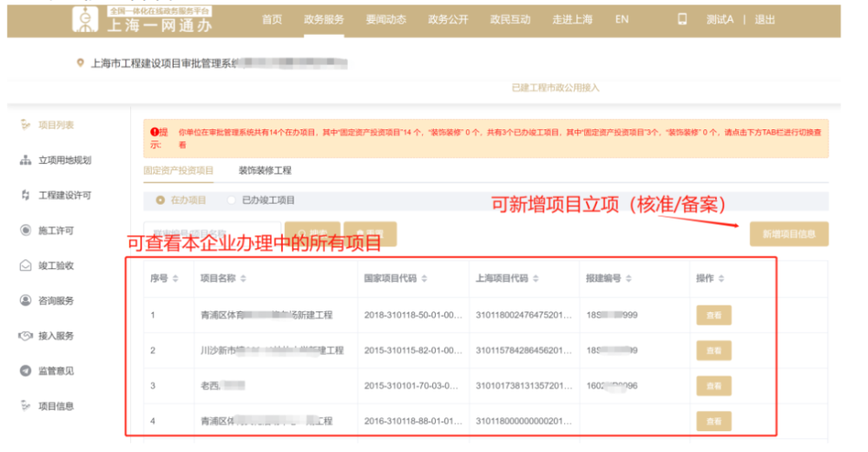Open 要闻动态 in top navigation
Image resolution: width=868 pixels, height=452 pixels.
[386, 19]
